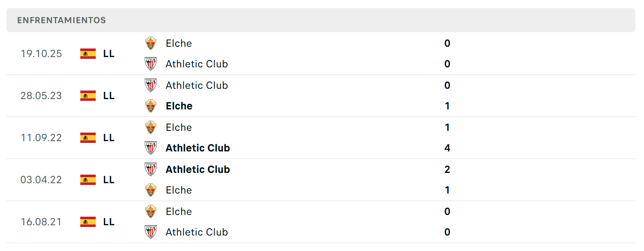
Task: Click Athletic Club crest in 11.09.22 match
Action: click(151, 148)
